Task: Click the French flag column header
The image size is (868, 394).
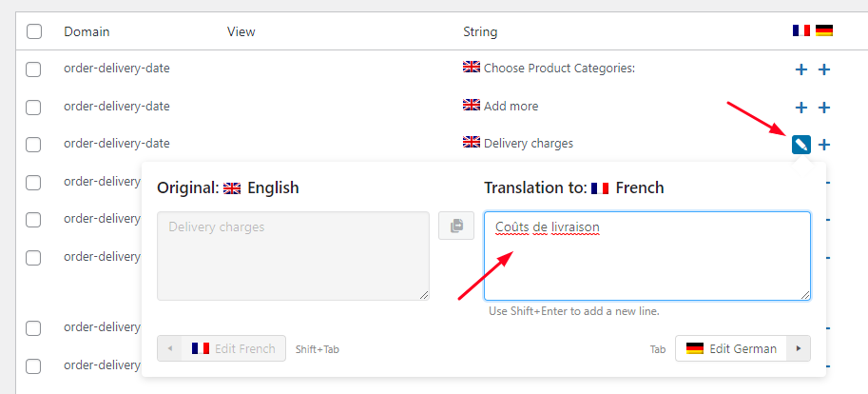Action: [801, 30]
